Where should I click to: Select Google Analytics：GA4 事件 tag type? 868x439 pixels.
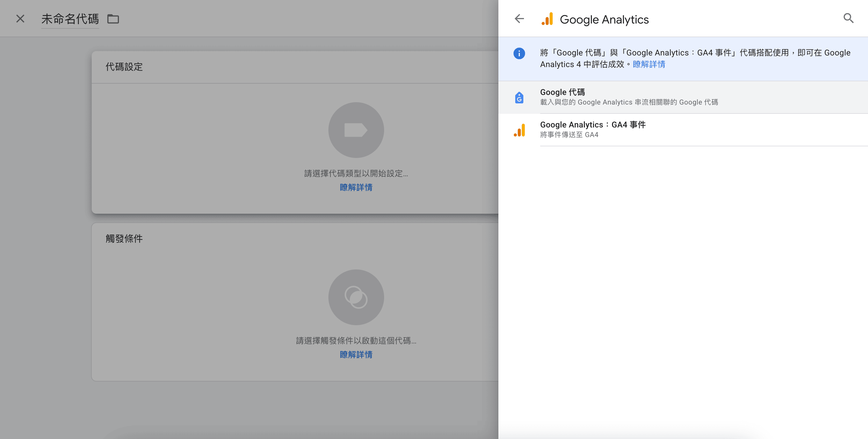coord(593,129)
